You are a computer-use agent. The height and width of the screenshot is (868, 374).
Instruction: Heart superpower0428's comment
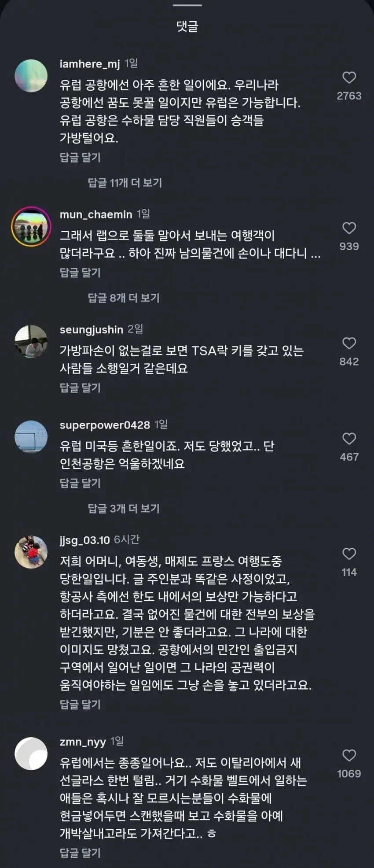[x=349, y=439]
